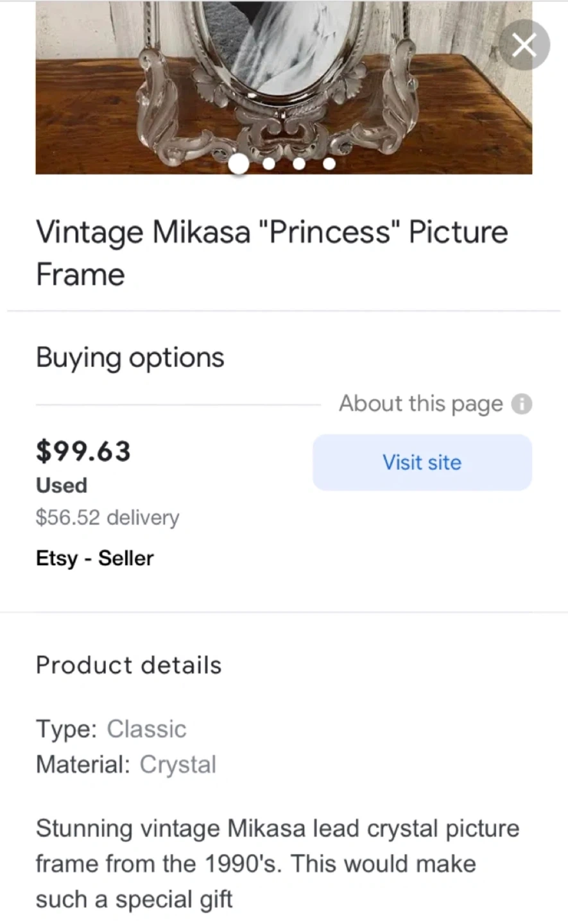Select the first carousel dot indicator
Screen dimensions: 568x924
point(239,164)
